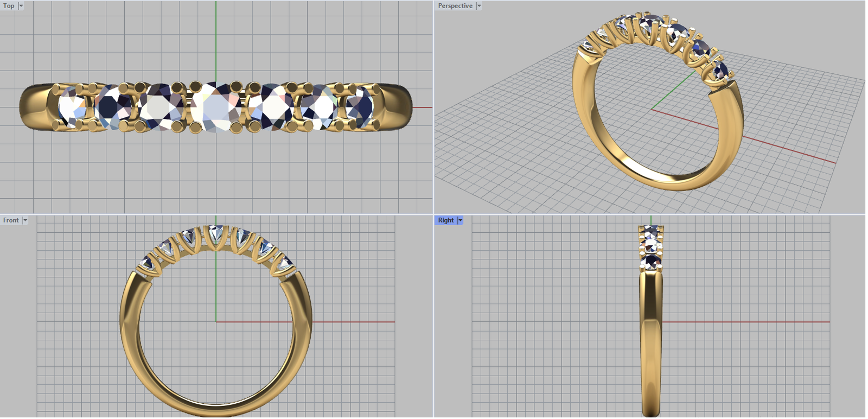
Task: Click the highlighted Right viewport title
Action: click(445, 220)
